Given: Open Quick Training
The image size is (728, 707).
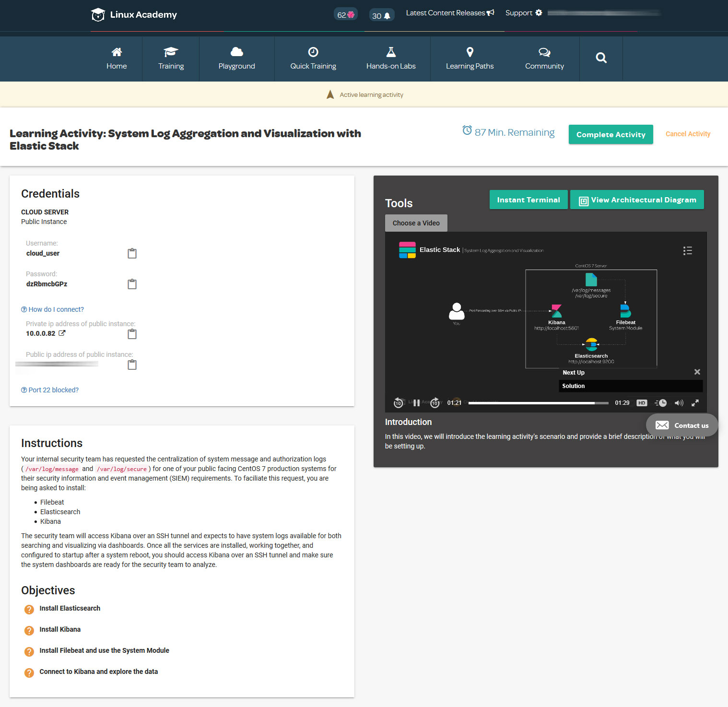Looking at the screenshot, I should (x=313, y=59).
